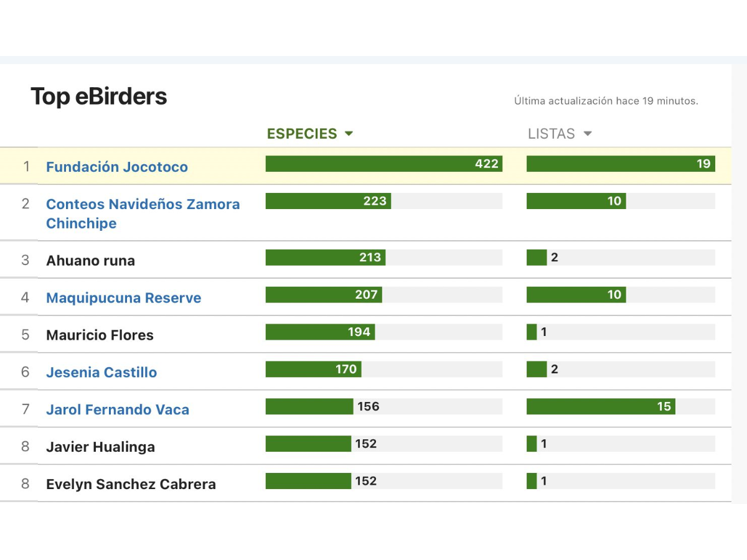Click Jarol Fernando Vaca's 15 lists bar

[601, 406]
